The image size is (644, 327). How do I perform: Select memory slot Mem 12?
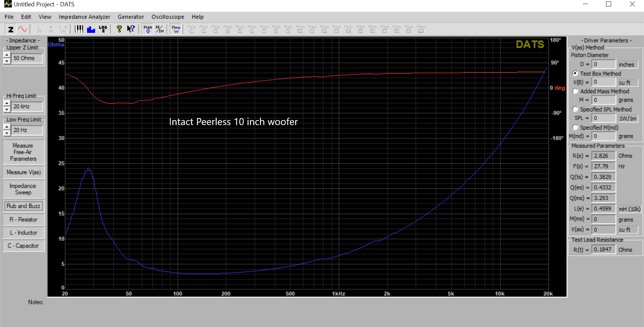(324, 29)
